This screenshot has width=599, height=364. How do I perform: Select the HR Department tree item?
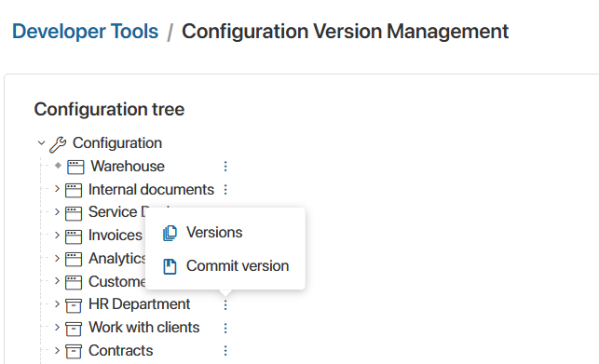tap(140, 304)
